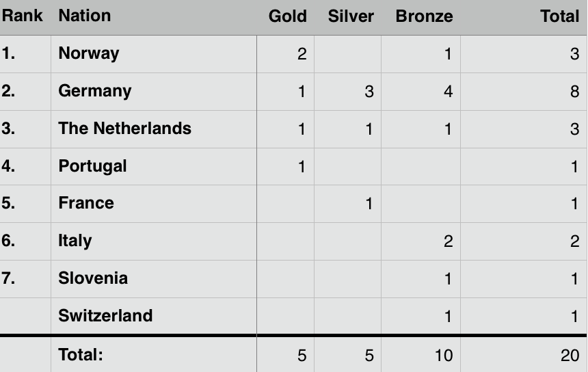The height and width of the screenshot is (372, 588).
Task: Click The Netherlands cell
Action: 154,129
